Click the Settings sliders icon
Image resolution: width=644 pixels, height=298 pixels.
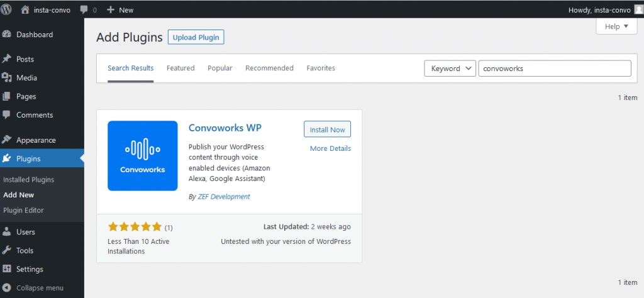coord(6,269)
